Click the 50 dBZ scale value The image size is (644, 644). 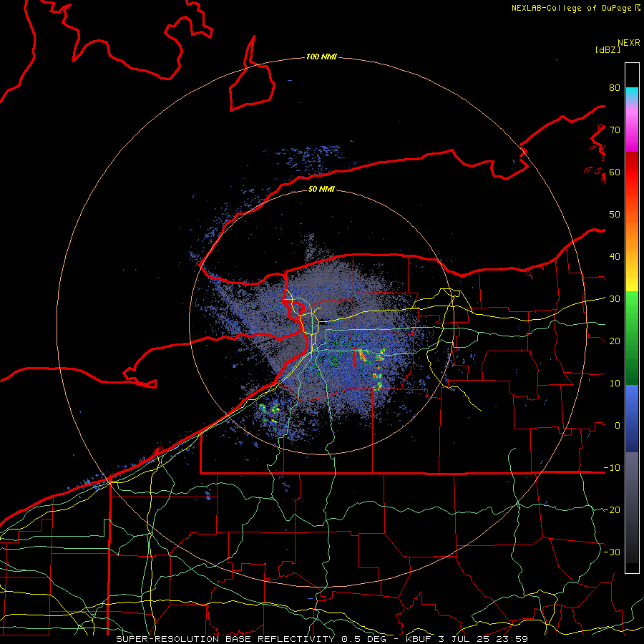click(615, 215)
